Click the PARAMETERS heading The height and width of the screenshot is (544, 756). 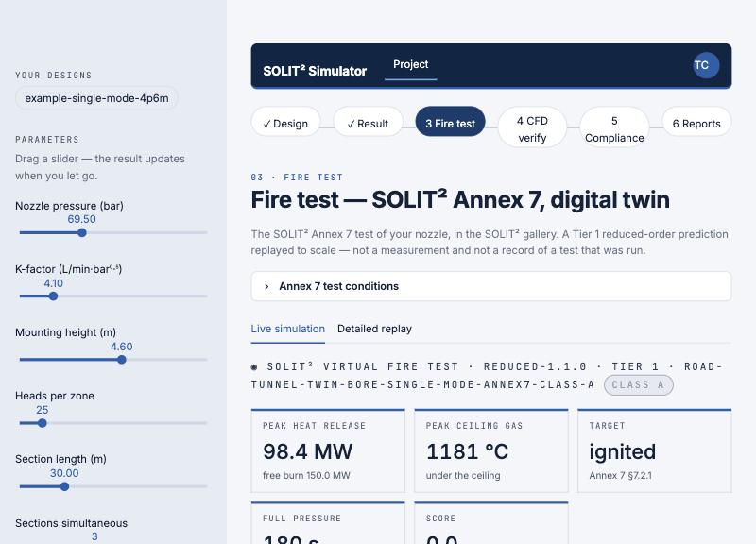(x=47, y=140)
